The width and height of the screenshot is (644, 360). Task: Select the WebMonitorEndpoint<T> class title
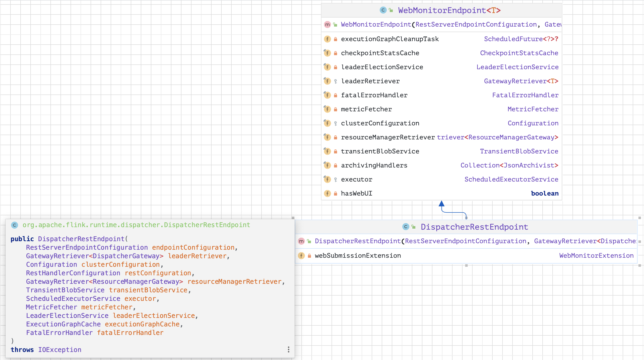(449, 10)
